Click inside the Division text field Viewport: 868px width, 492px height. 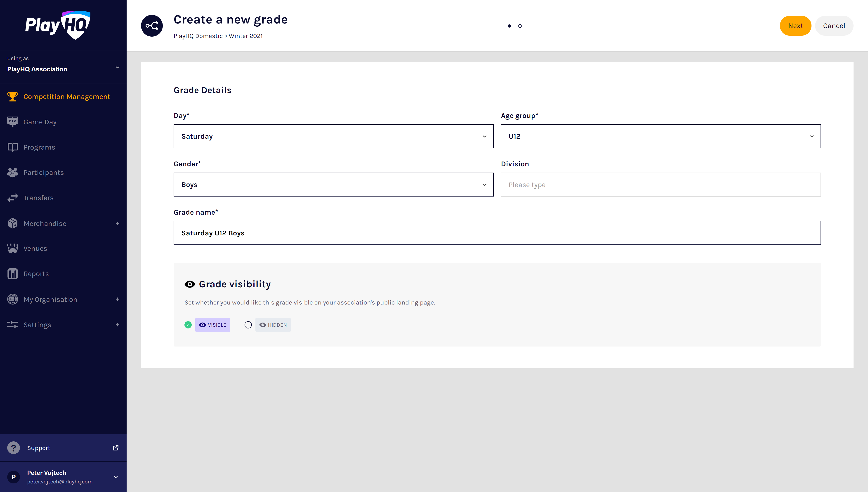click(660, 185)
